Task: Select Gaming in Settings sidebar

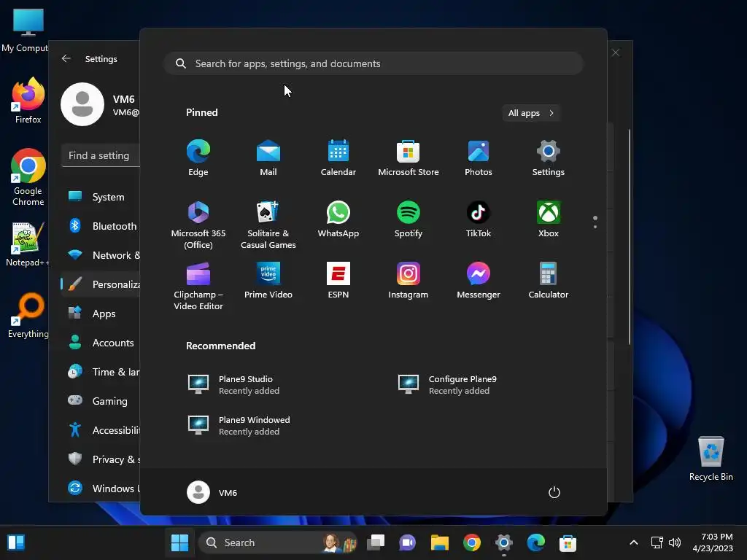Action: (100, 401)
